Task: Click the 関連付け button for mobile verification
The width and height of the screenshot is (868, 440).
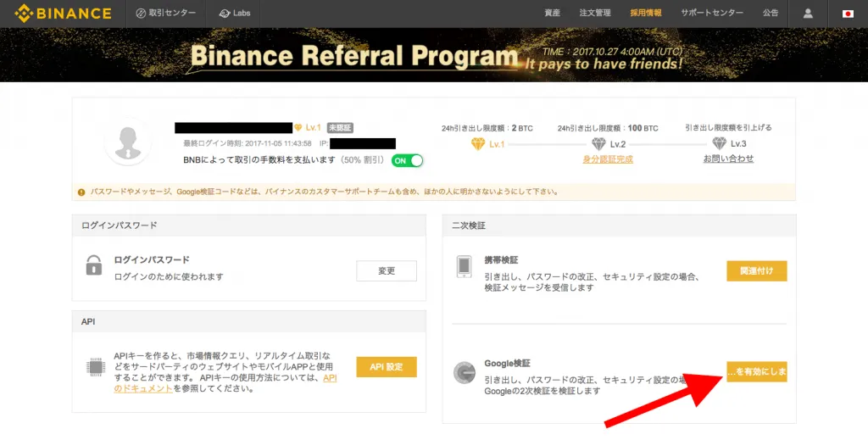Action: pyautogui.click(x=757, y=270)
